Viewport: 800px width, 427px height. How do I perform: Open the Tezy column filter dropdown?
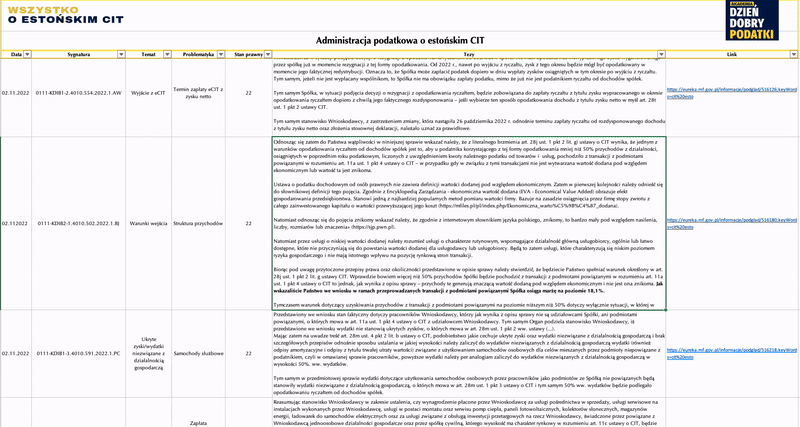(661, 54)
